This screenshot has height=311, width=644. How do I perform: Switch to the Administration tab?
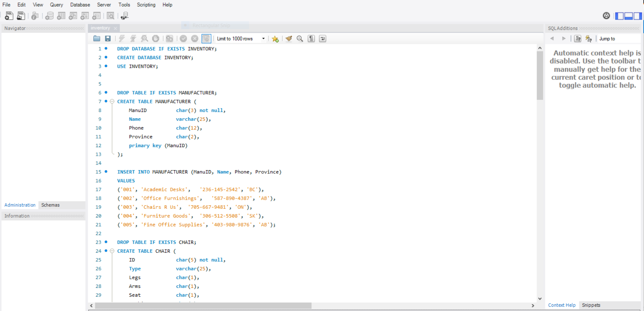point(20,205)
